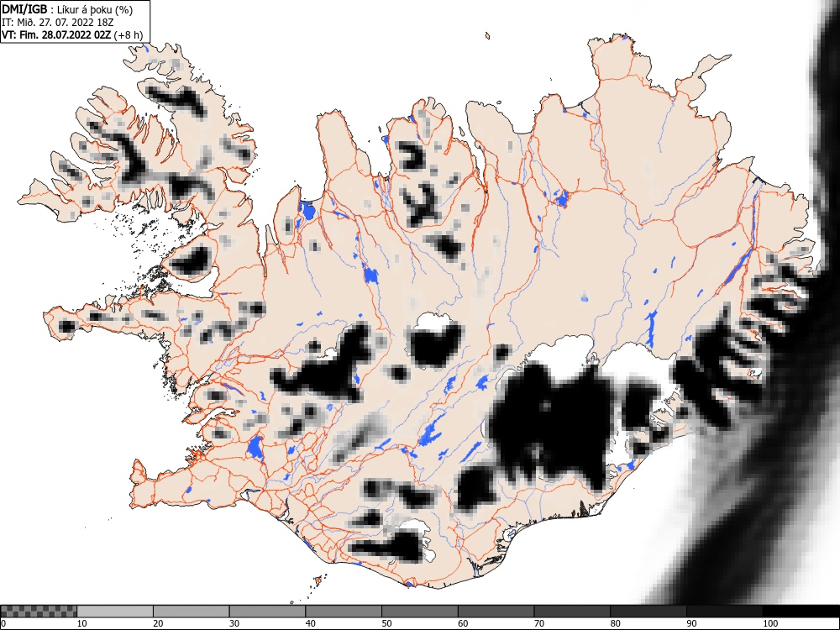Click the legend label '50'
This screenshot has height=630, width=840.
pyautogui.click(x=386, y=623)
